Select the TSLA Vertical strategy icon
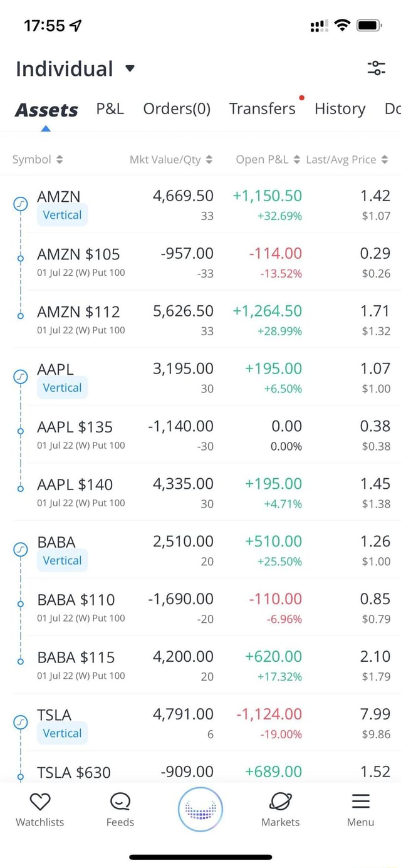 coord(21,722)
